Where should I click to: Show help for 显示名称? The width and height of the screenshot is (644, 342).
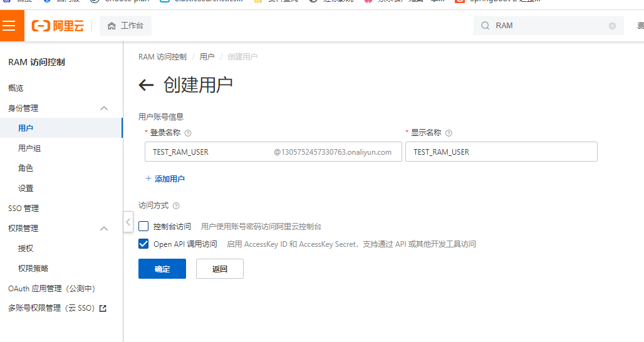[x=449, y=133]
